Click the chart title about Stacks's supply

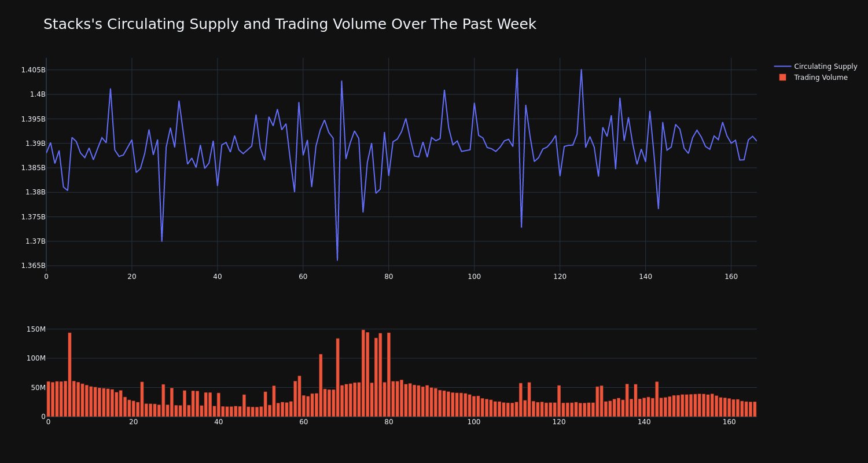[x=290, y=24]
